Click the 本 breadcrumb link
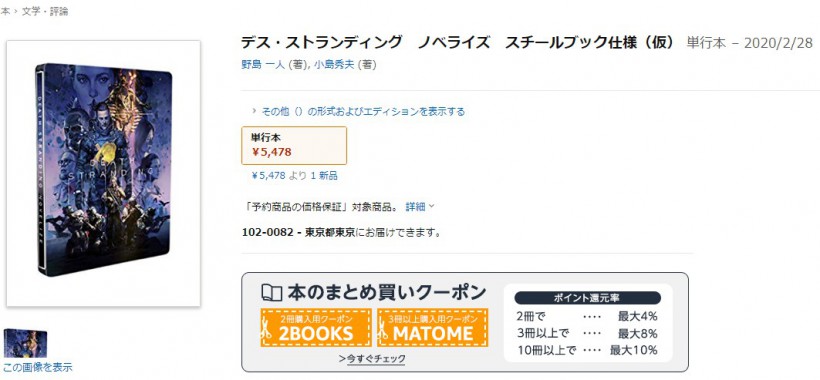This screenshot has height=380, width=820. pyautogui.click(x=4, y=11)
